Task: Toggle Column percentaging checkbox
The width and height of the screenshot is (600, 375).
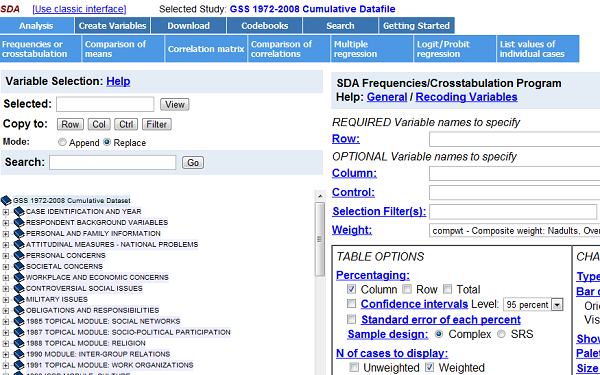Action: [351, 289]
